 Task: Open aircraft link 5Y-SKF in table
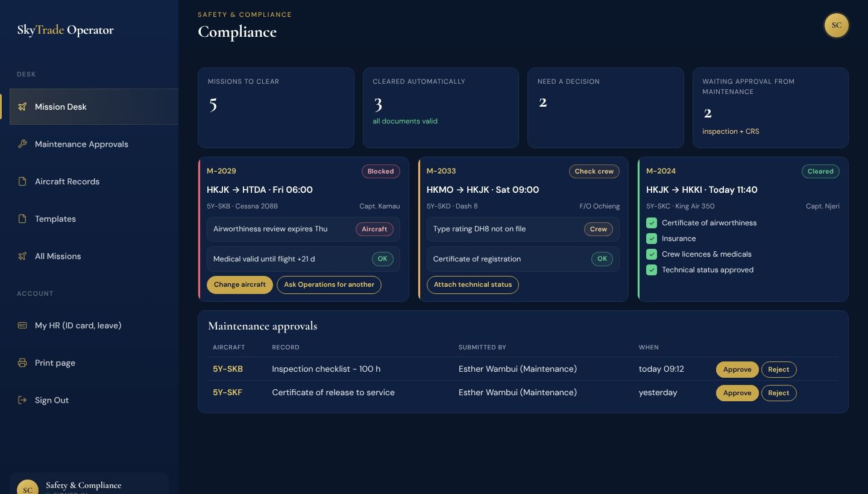[x=227, y=392]
